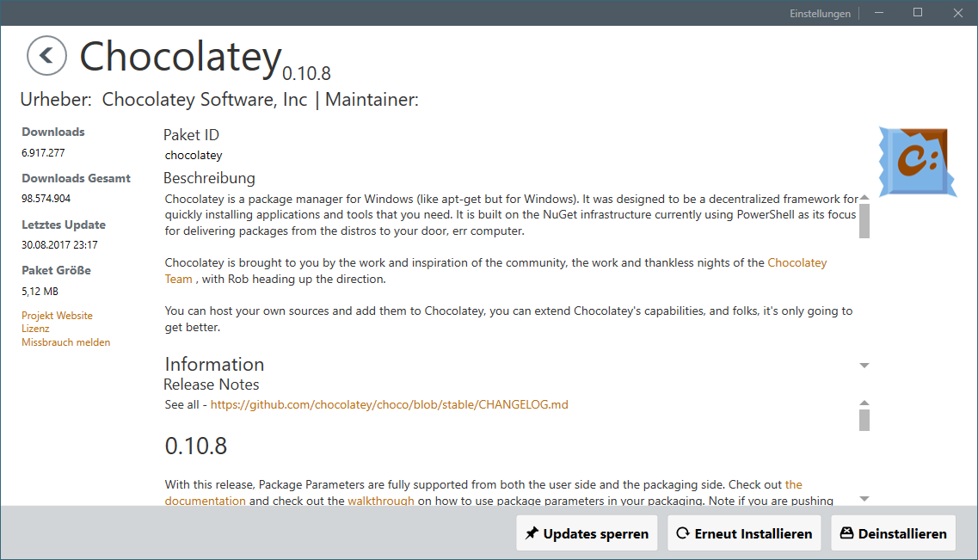Click the description scroll-up arrow

pyautogui.click(x=864, y=198)
